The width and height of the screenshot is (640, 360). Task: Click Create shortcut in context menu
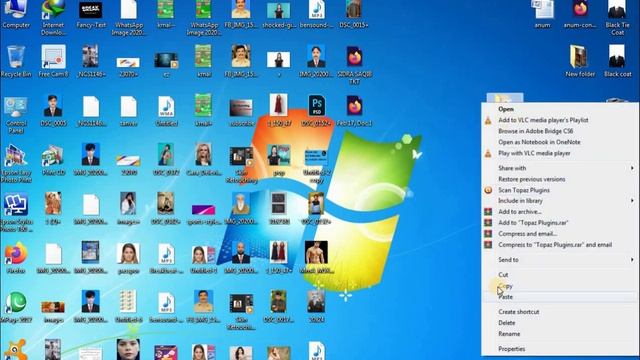pyautogui.click(x=518, y=311)
